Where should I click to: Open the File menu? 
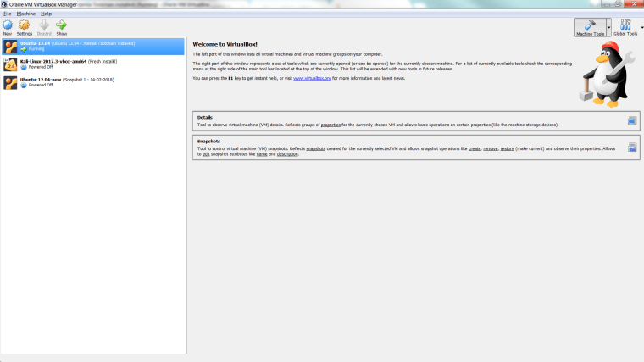(x=8, y=14)
